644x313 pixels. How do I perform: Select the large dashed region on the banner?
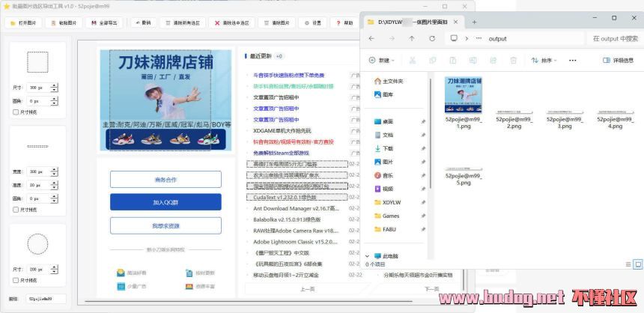tap(160, 100)
